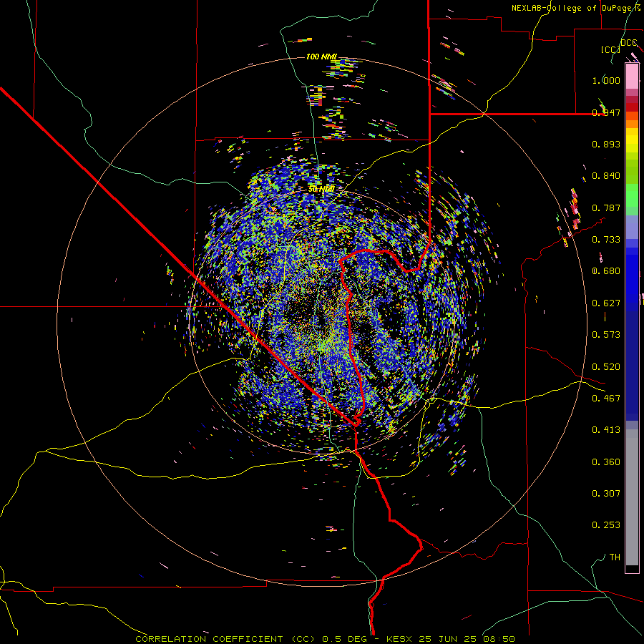Click the 100 NMI range ring label
This screenshot has width=644, height=644.
321,57
